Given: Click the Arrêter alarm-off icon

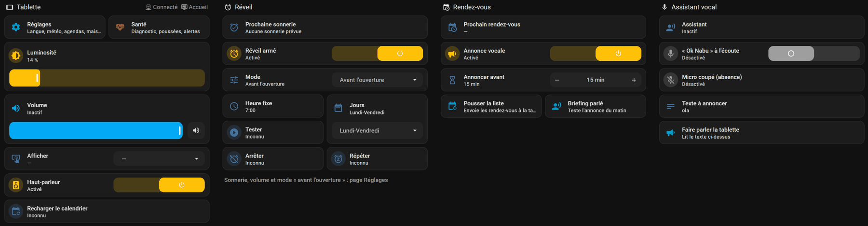Looking at the screenshot, I should click(x=234, y=159).
